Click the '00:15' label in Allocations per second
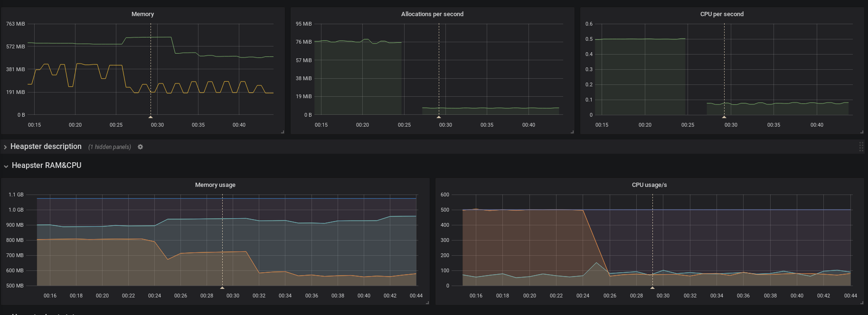This screenshot has width=868, height=315. 321,125
